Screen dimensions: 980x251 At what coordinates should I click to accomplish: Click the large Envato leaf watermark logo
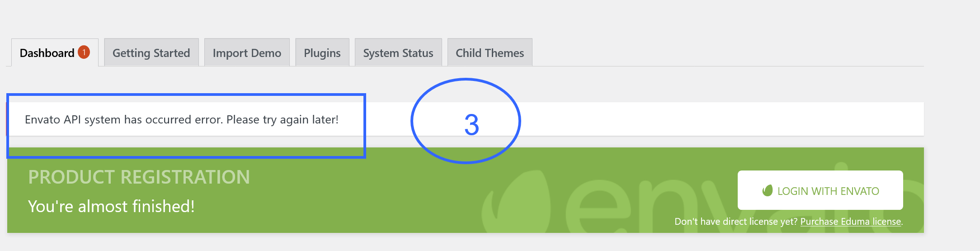coord(516,202)
